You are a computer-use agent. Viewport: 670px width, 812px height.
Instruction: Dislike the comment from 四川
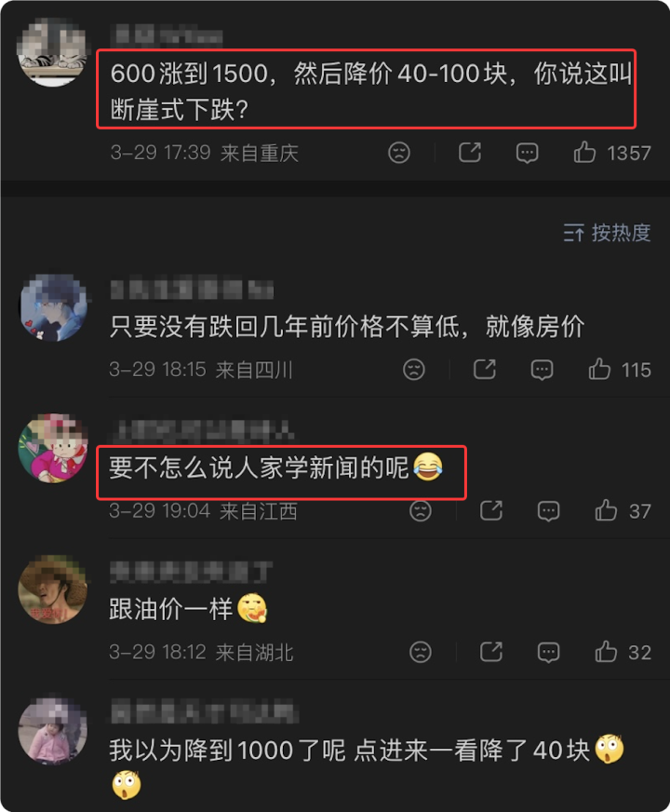pyautogui.click(x=414, y=370)
